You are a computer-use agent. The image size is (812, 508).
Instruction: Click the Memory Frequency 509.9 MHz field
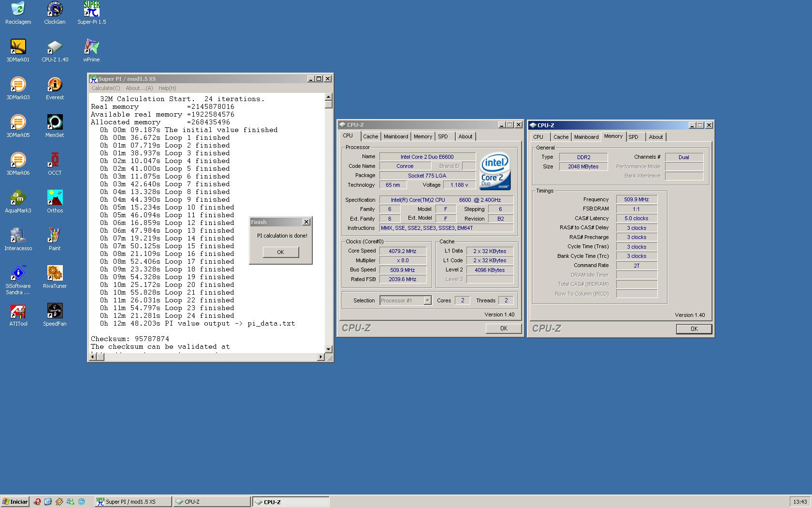click(637, 199)
